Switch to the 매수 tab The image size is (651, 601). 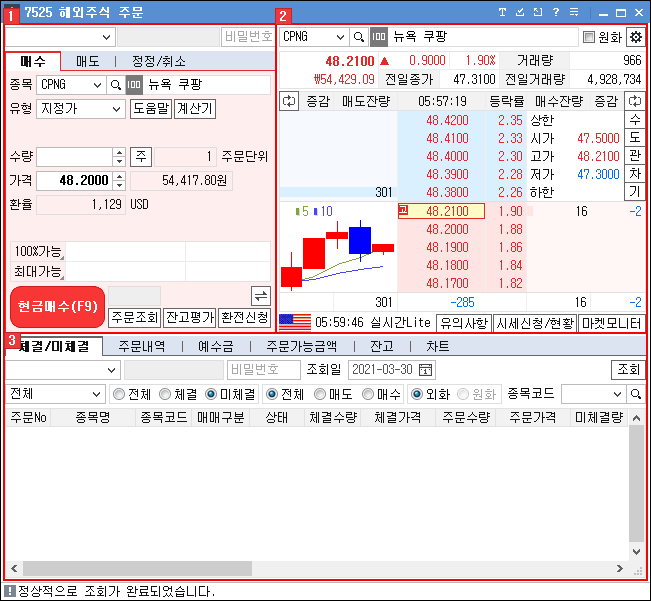pyautogui.click(x=33, y=61)
